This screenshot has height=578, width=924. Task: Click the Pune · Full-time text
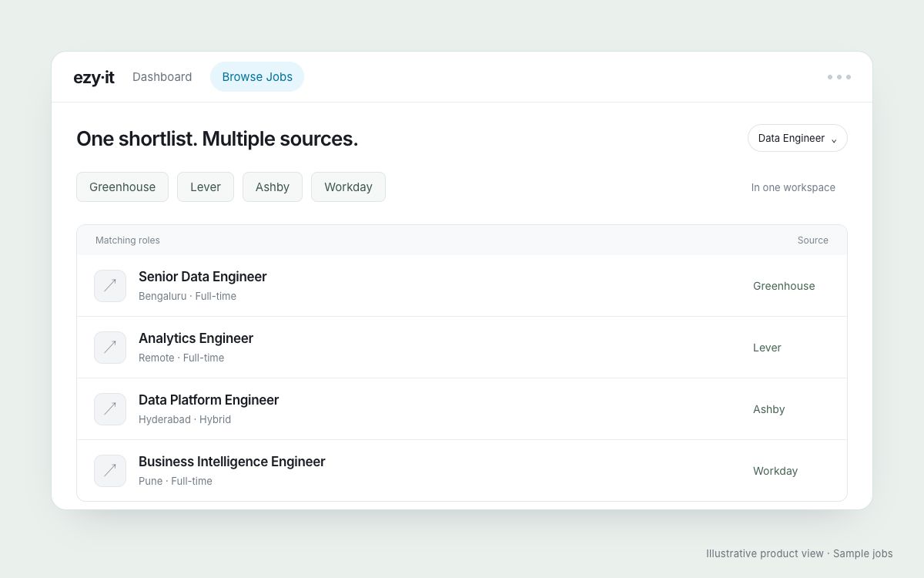point(176,481)
